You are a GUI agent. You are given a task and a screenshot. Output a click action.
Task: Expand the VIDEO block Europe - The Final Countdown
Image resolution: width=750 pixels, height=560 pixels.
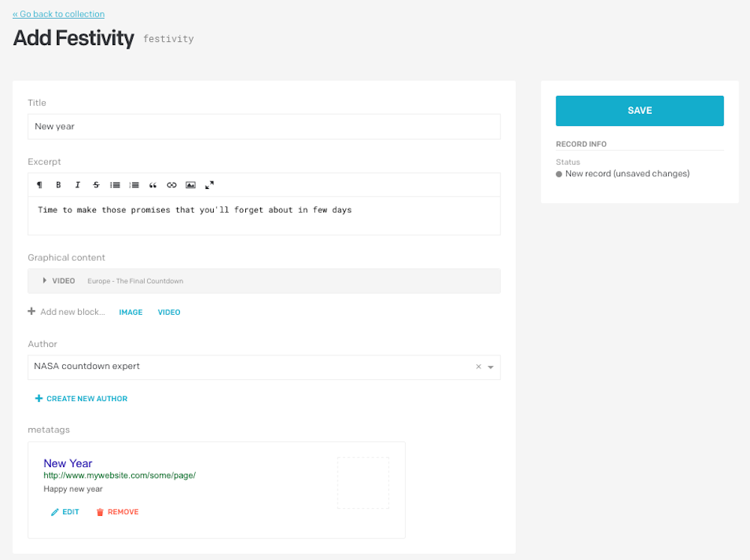pyautogui.click(x=264, y=281)
